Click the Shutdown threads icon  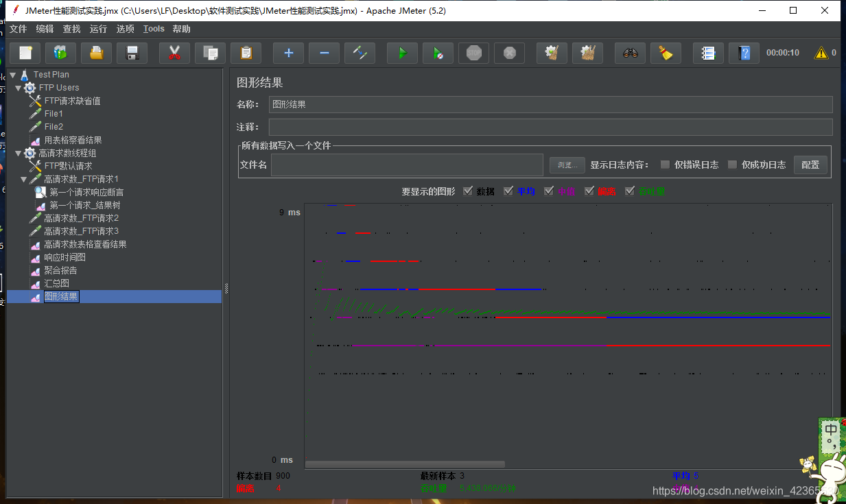pos(510,53)
